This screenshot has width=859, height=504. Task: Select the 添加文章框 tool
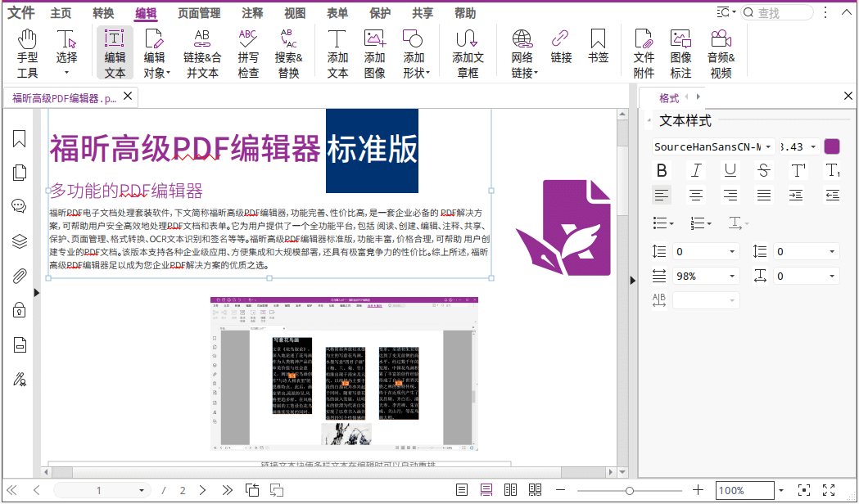(466, 51)
